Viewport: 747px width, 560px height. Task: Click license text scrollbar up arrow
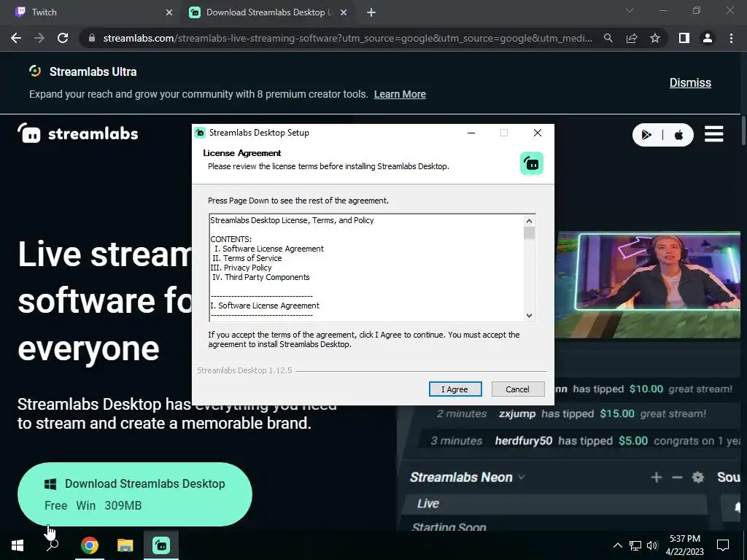coord(529,220)
